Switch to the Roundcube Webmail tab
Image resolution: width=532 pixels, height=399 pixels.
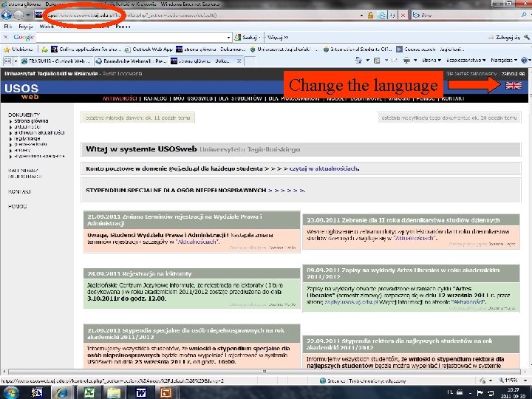[131, 61]
